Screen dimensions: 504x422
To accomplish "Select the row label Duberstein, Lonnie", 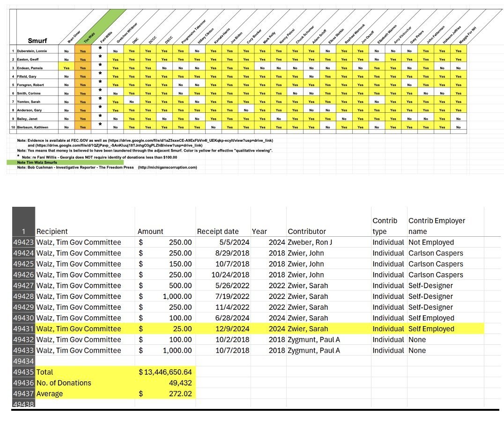I will [x=33, y=50].
